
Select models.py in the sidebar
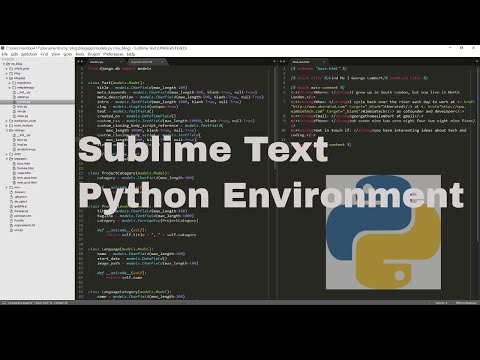click(x=37, y=102)
